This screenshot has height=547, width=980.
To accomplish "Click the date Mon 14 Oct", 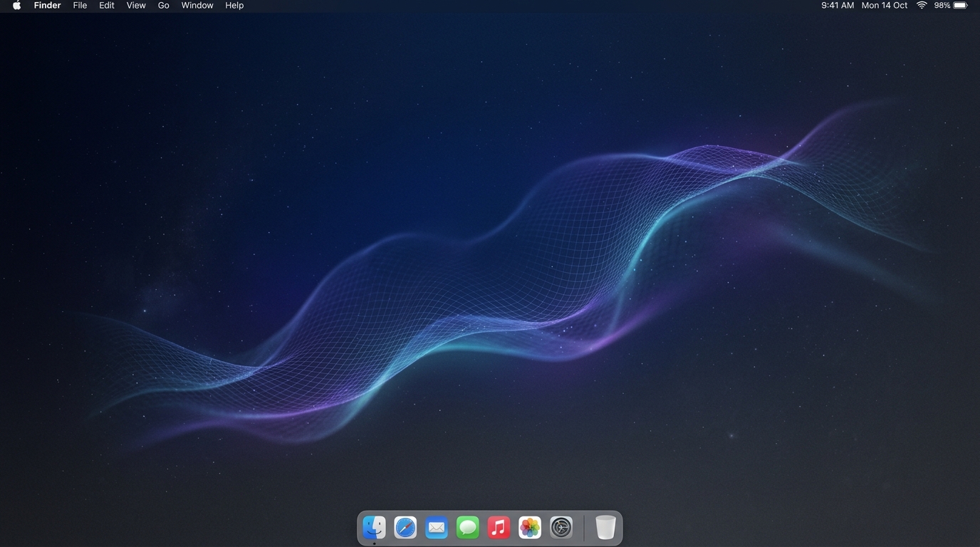I will pyautogui.click(x=885, y=5).
